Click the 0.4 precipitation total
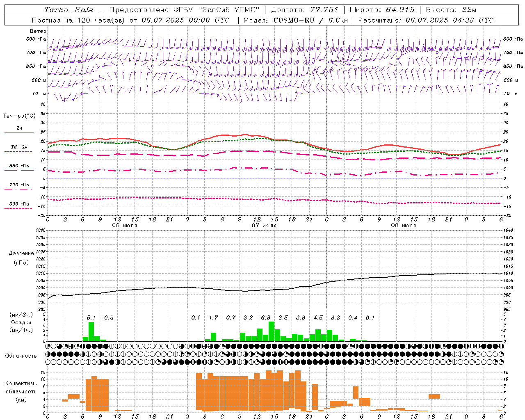The width and height of the screenshot is (525, 420). [353, 317]
